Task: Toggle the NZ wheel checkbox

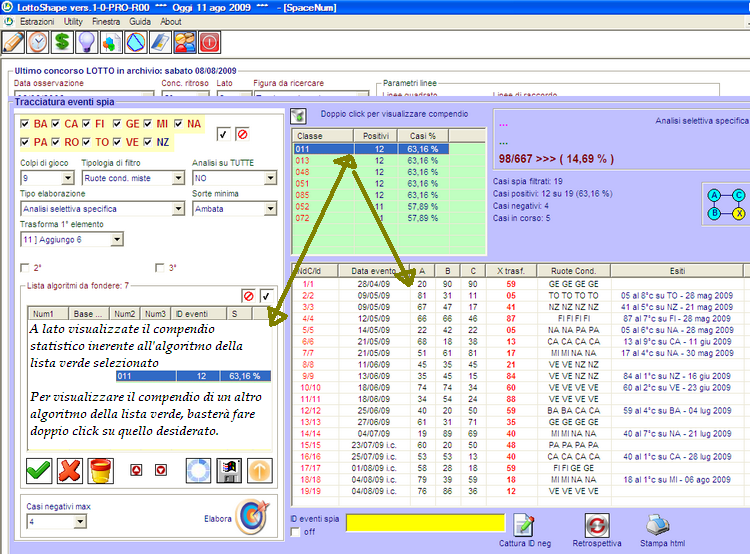Action: pos(147,142)
